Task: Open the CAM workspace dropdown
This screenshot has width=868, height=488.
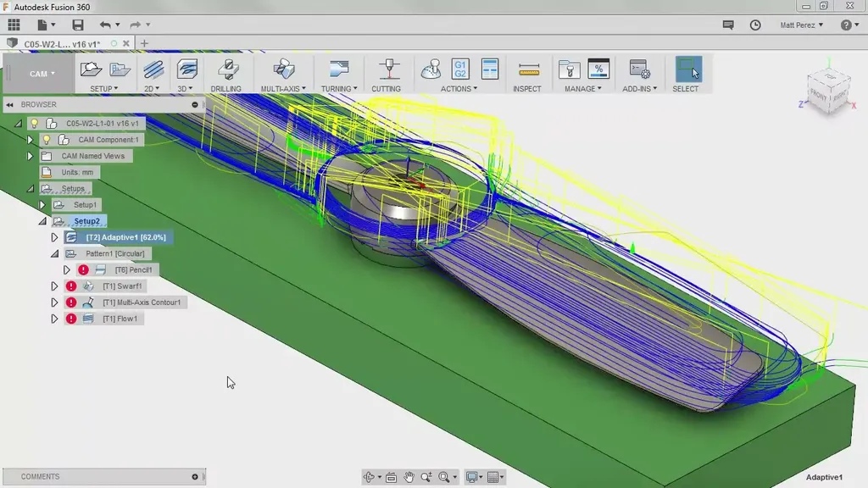Action: [41, 74]
